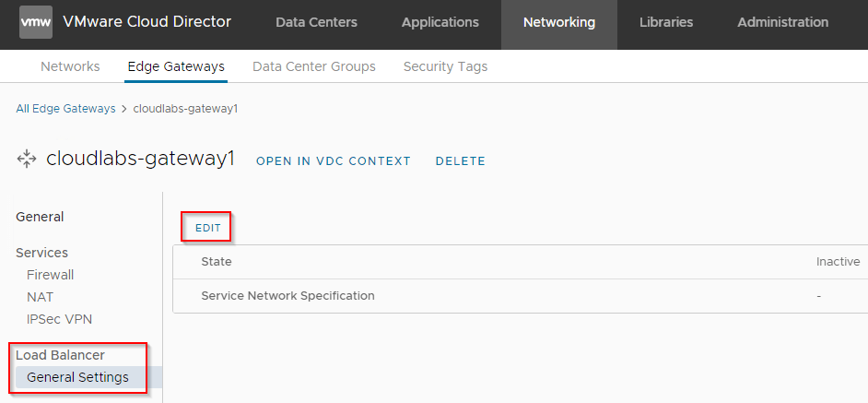Open the Applications menu
Screen dimensions: 868x403
pos(440,22)
